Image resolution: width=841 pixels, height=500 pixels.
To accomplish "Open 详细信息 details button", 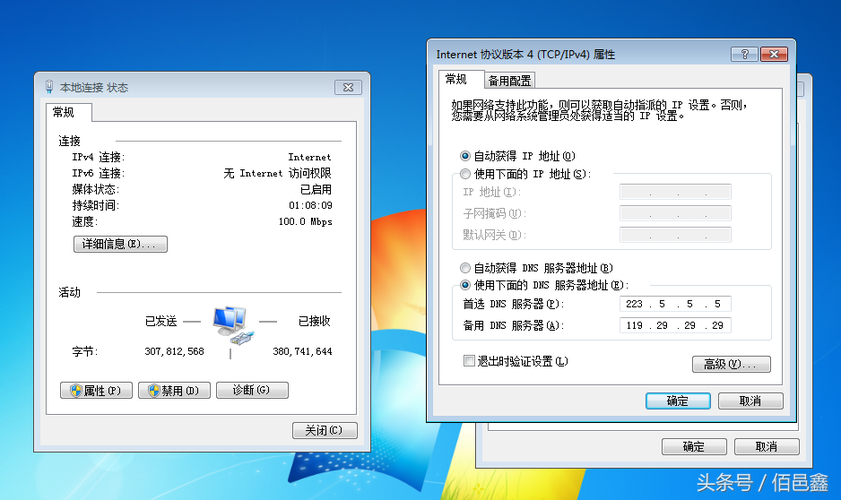I will point(120,244).
